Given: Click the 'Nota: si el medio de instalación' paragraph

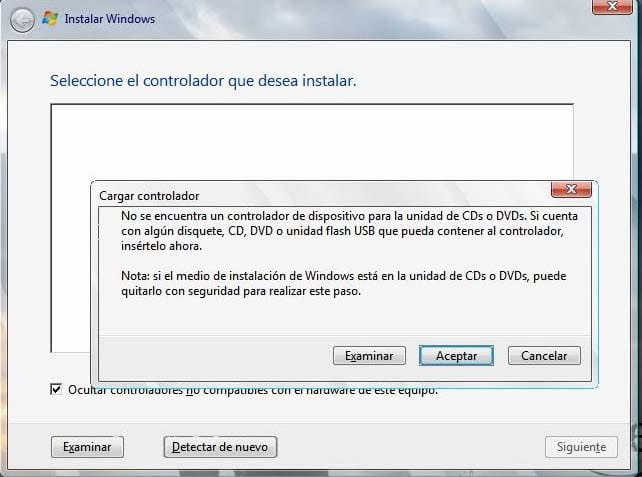Looking at the screenshot, I should (344, 283).
